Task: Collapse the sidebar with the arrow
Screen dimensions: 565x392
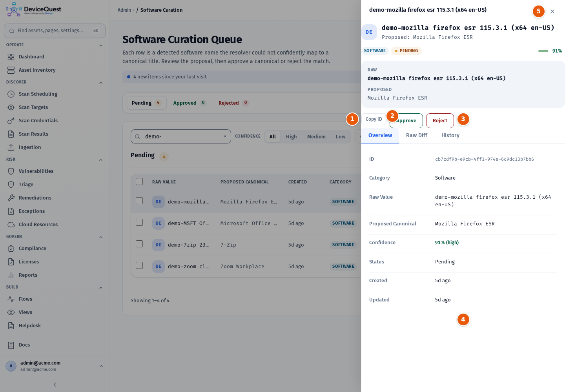Action: (x=55, y=385)
